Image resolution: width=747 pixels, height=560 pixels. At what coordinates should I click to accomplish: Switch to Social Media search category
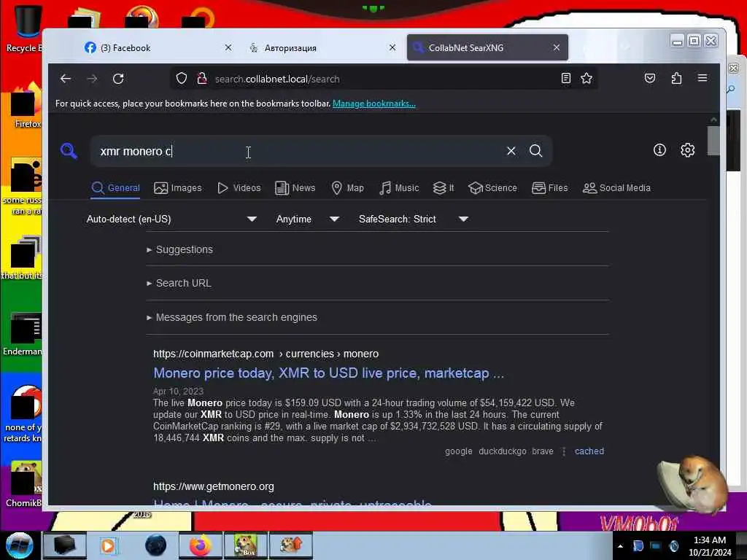[x=616, y=188]
